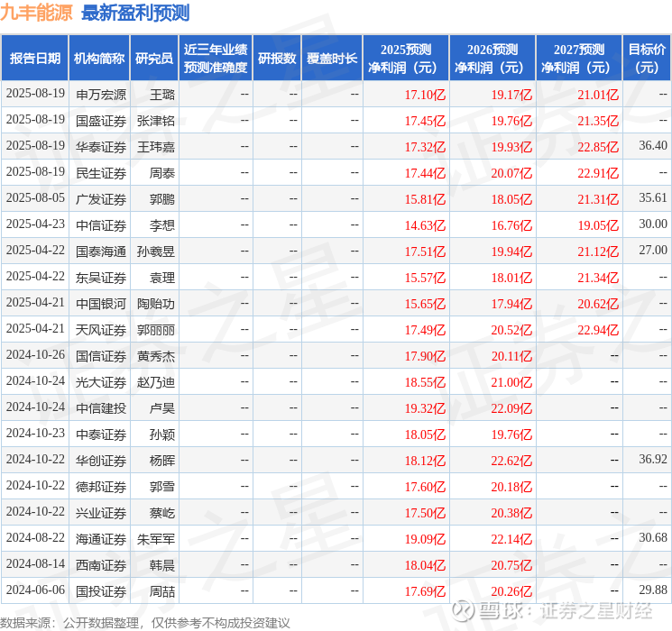The image size is (672, 631).
Task: Click researcher name 王玮嘉
Action: click(156, 147)
